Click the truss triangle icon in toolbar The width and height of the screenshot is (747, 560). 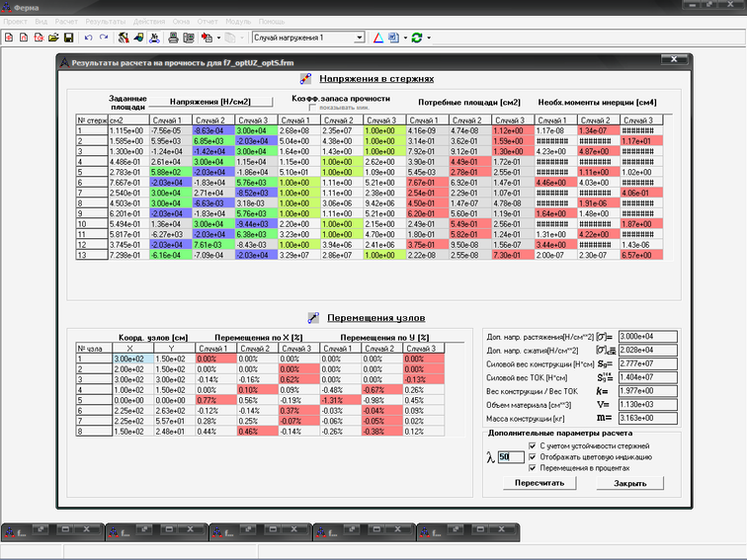coord(378,38)
